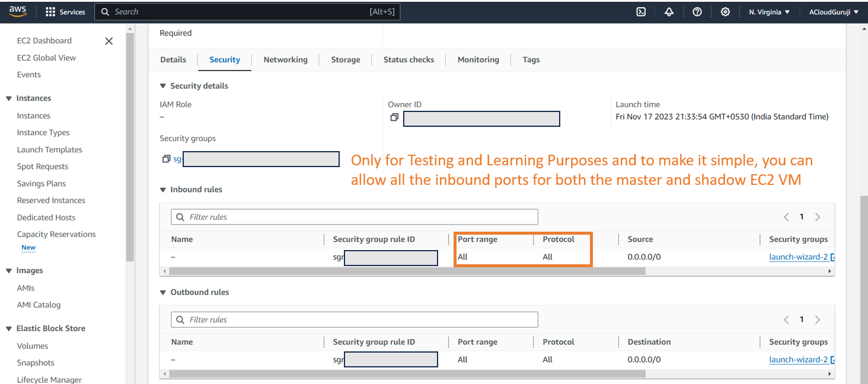
Task: Open the settings gear icon
Action: 725,12
